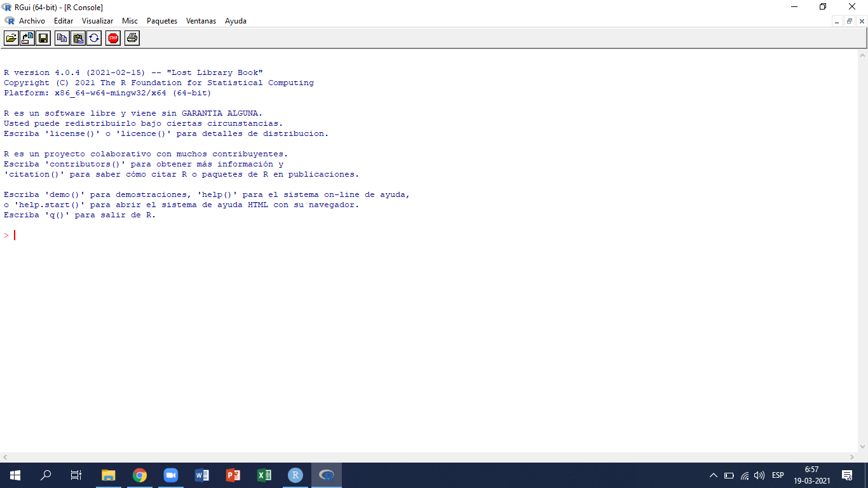Open the volume control in system tray
868x488 pixels.
click(759, 475)
